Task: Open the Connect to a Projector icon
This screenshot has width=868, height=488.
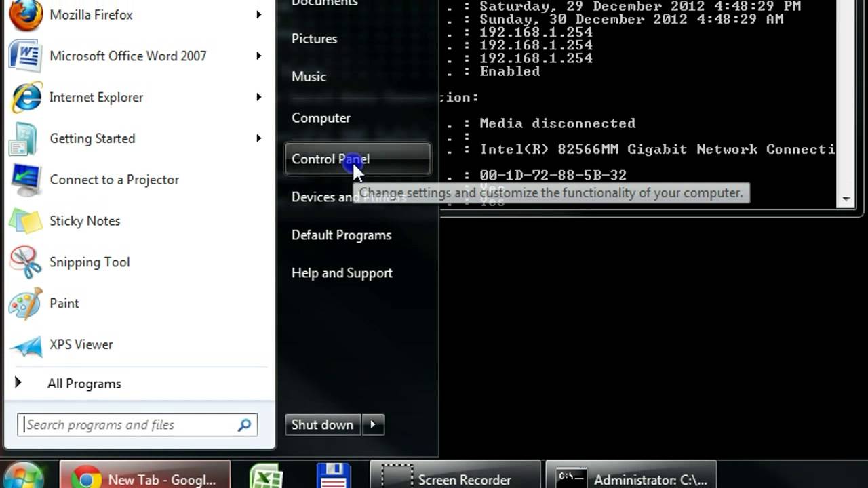Action: pos(26,180)
